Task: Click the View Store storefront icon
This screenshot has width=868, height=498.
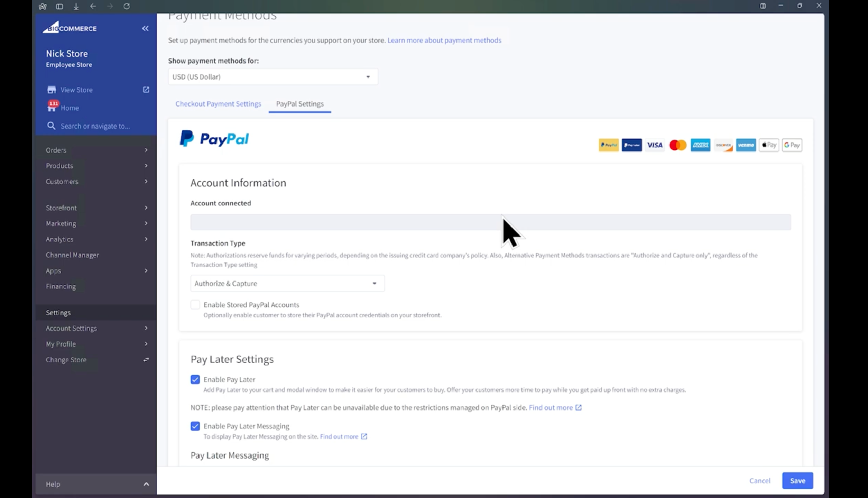Action: pos(52,90)
